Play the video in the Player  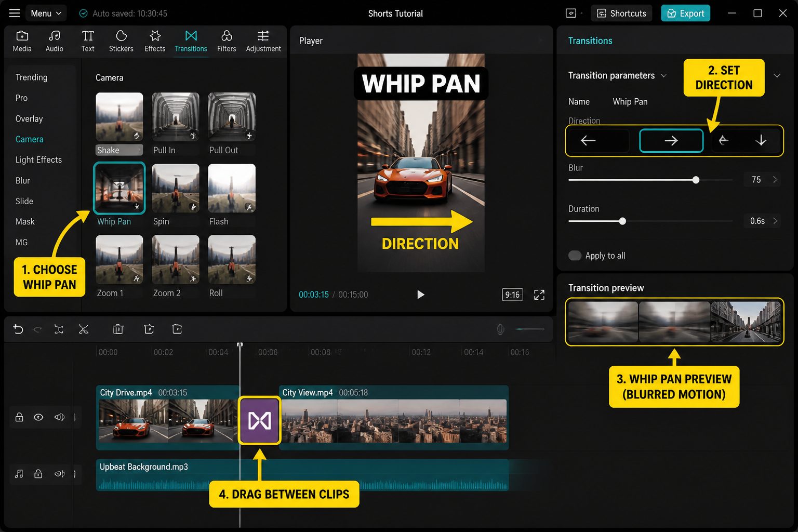pos(420,295)
